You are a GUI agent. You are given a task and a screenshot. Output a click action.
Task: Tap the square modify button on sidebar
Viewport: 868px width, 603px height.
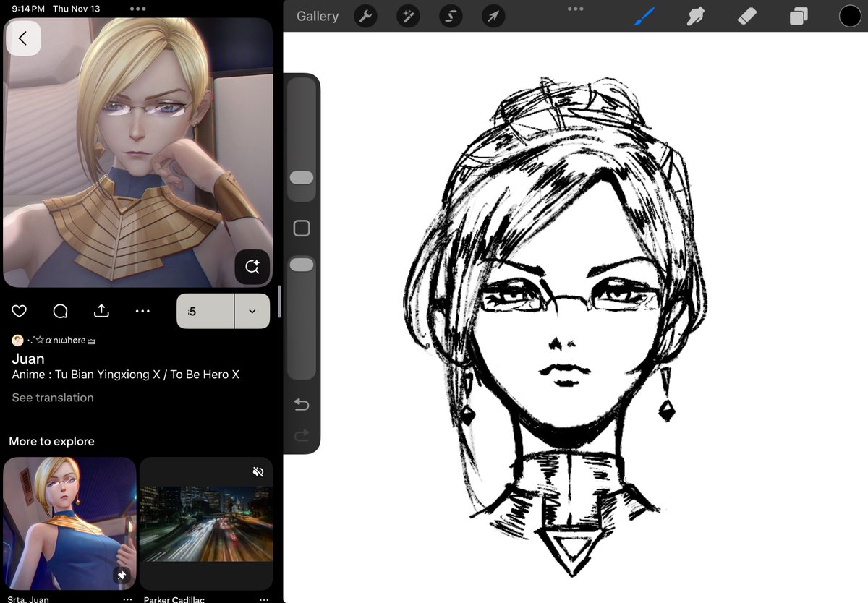(302, 228)
